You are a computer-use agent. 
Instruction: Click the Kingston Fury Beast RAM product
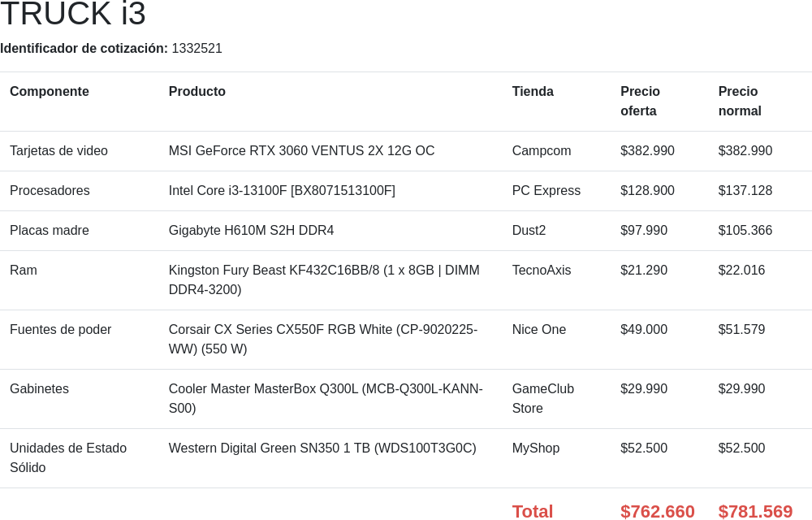click(x=324, y=279)
